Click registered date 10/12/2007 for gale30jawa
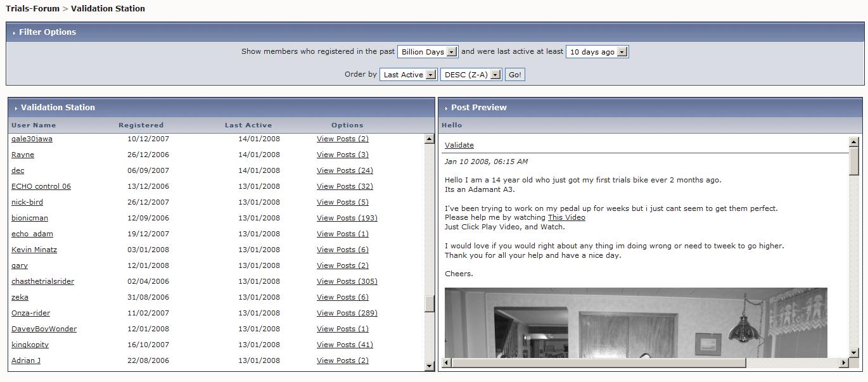This screenshot has height=382, width=868. (148, 139)
